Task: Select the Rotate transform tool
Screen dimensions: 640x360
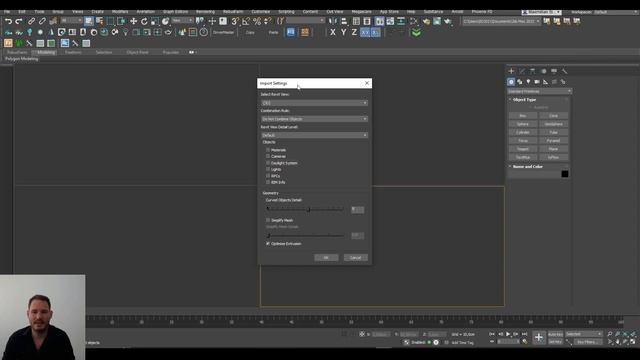Action: pyautogui.click(x=144, y=21)
